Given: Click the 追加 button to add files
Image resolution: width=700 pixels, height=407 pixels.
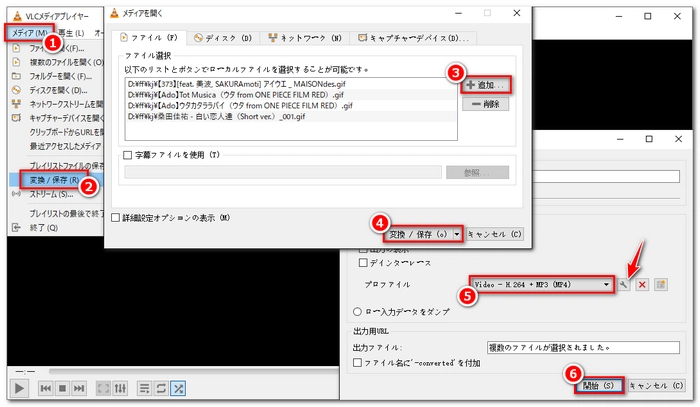Looking at the screenshot, I should tap(486, 86).
